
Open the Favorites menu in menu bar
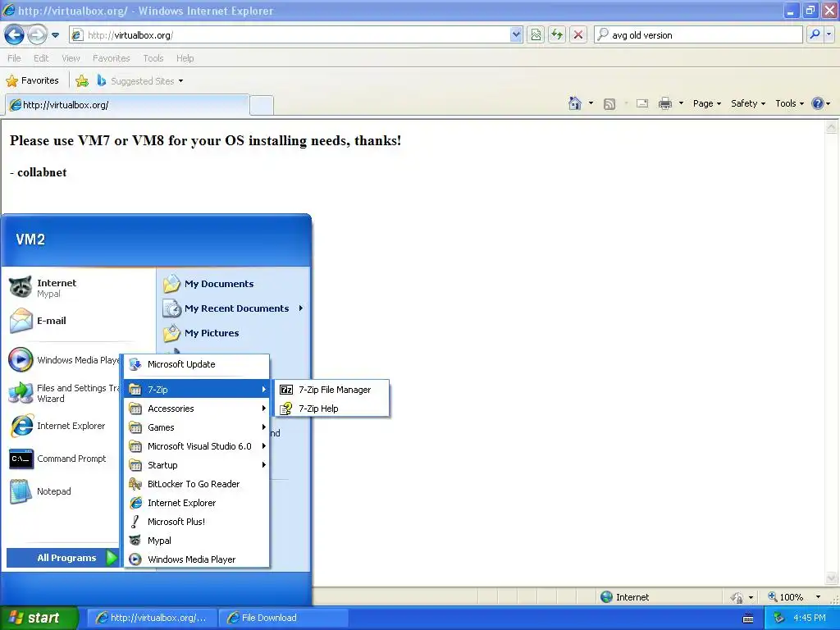coord(111,58)
